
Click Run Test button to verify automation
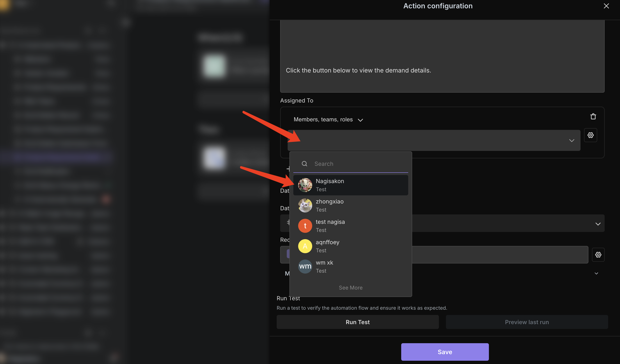tap(358, 322)
